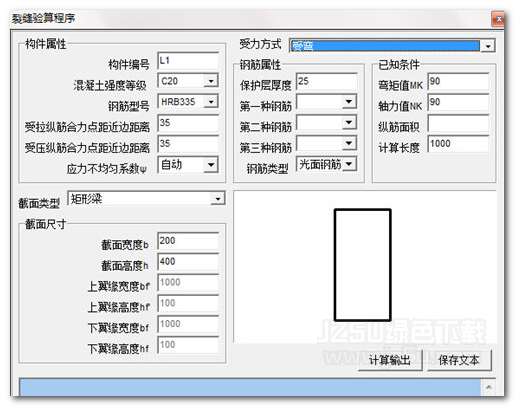Click the 构件属性 group label
Screen dimensions: 515x407
[46, 44]
